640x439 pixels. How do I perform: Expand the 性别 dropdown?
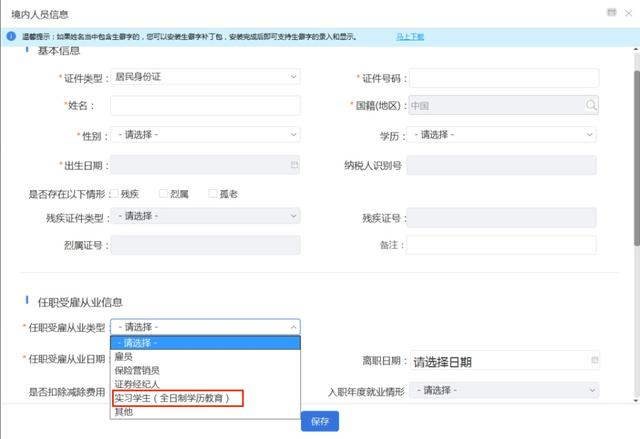[x=205, y=134]
